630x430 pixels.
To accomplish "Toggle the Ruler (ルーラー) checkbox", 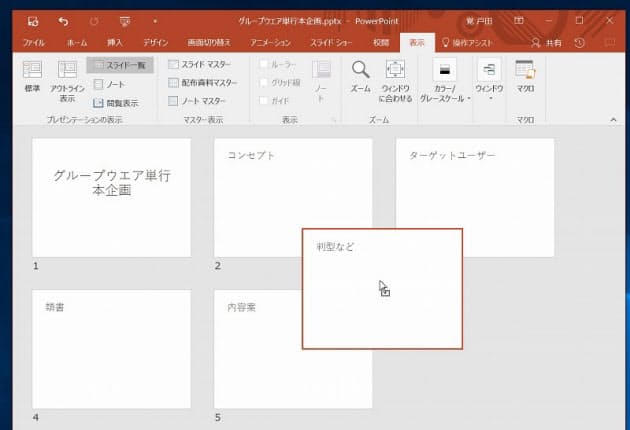I will pyautogui.click(x=264, y=65).
